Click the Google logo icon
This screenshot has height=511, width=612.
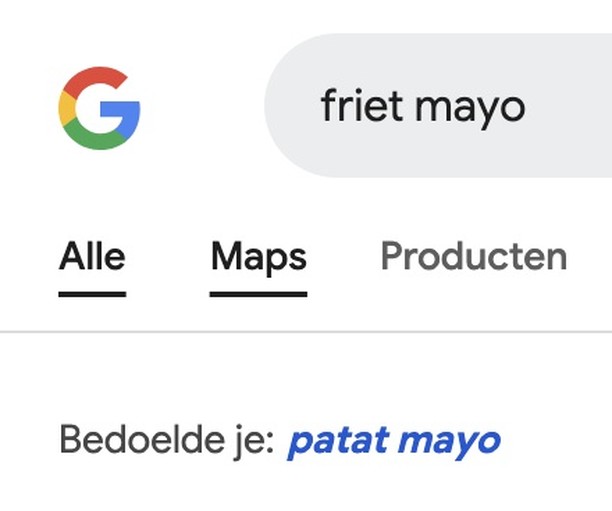99,107
